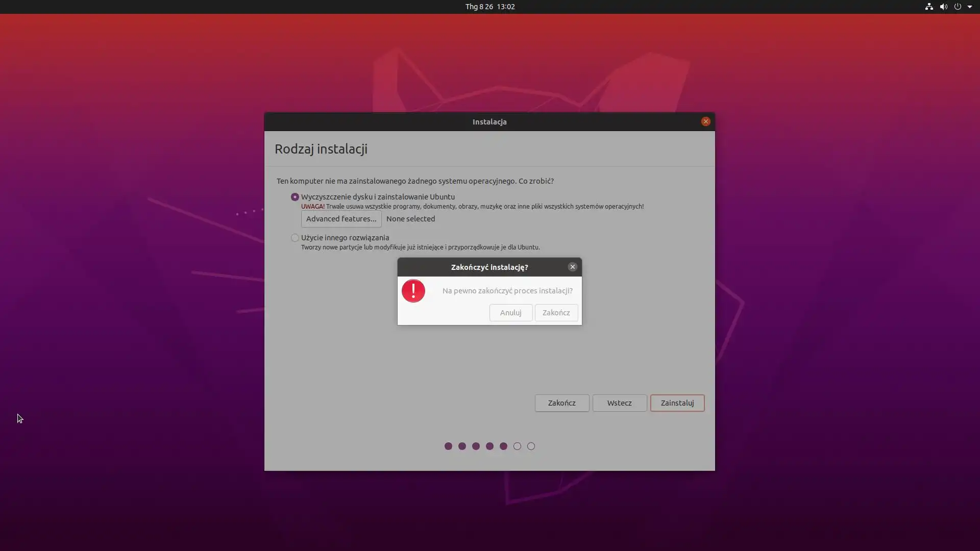Image resolution: width=980 pixels, height=551 pixels.
Task: Select 'Użycie innego rozwiązania' radio button
Action: (295, 238)
